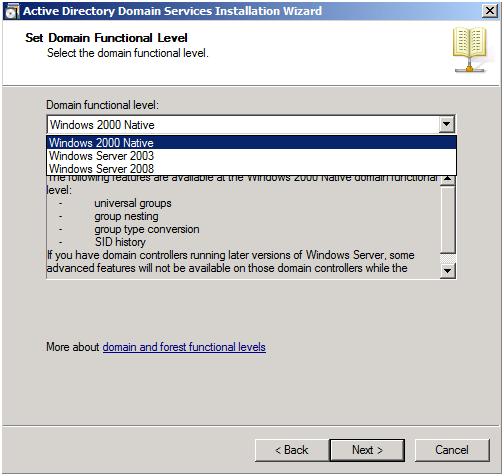Cancel the installation wizard
This screenshot has width=504, height=476.
[x=452, y=450]
